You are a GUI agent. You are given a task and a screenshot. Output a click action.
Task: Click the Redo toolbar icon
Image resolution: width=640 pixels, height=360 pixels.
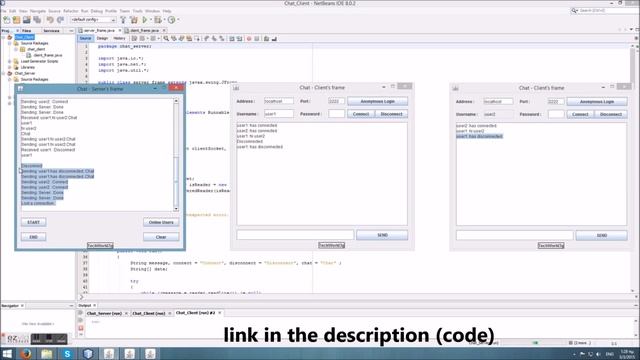click(60, 20)
